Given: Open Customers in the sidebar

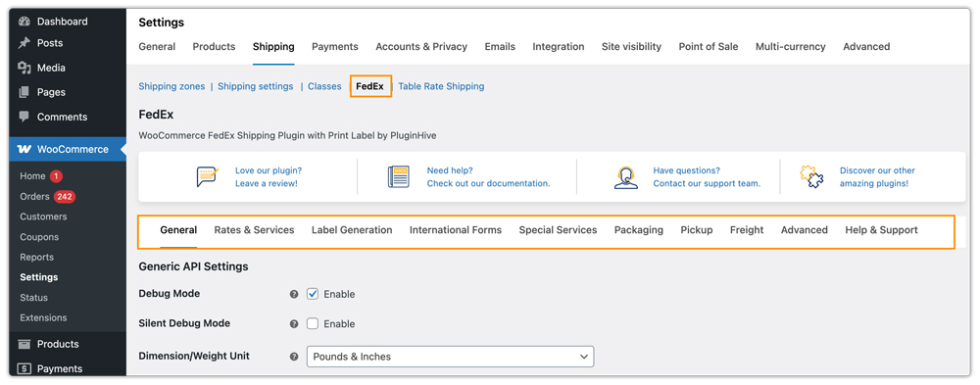Looking at the screenshot, I should pos(43,217).
